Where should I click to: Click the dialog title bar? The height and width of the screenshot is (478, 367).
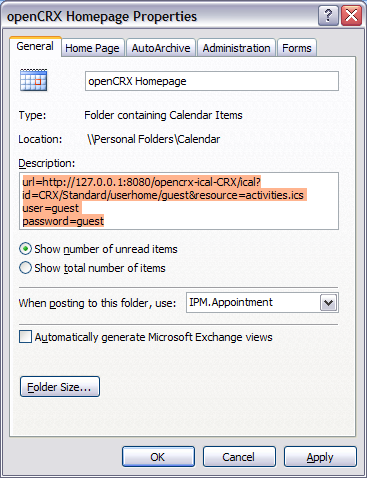[x=160, y=16]
